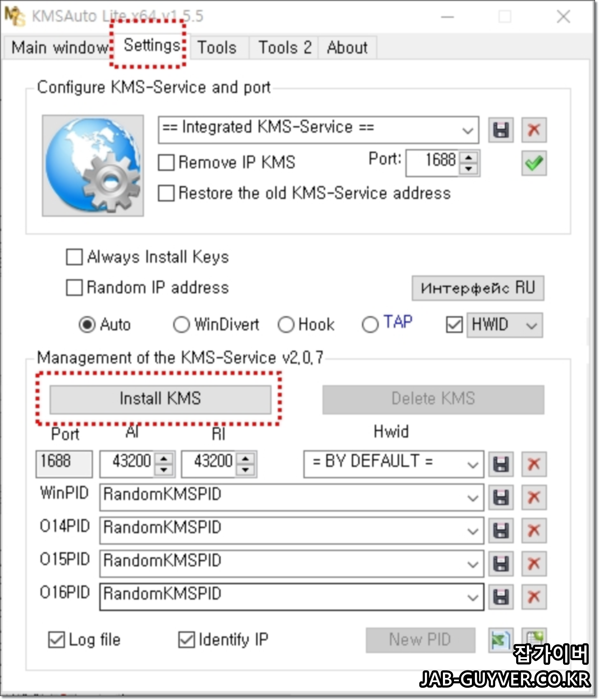Delete the WinPID value
The image size is (599, 700).
534,497
